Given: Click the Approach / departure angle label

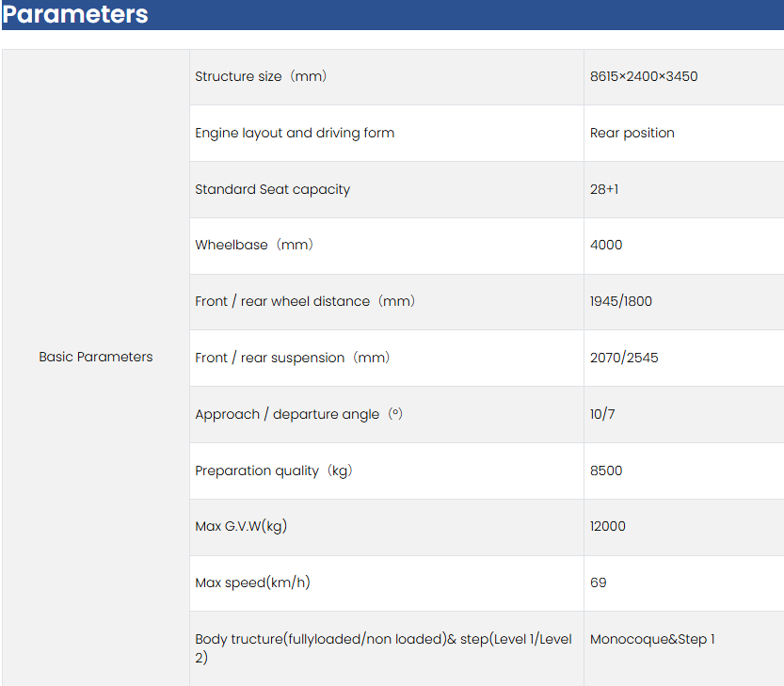Looking at the screenshot, I should click(298, 414).
